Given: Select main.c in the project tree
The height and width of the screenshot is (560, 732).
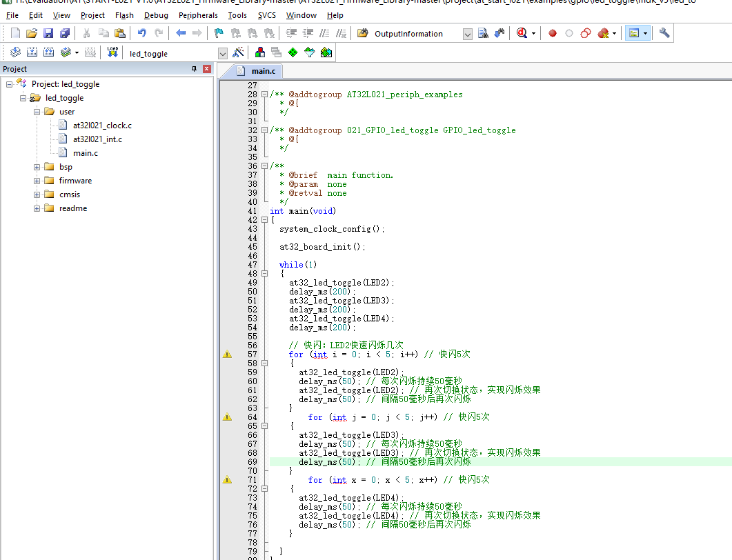Looking at the screenshot, I should (x=86, y=153).
